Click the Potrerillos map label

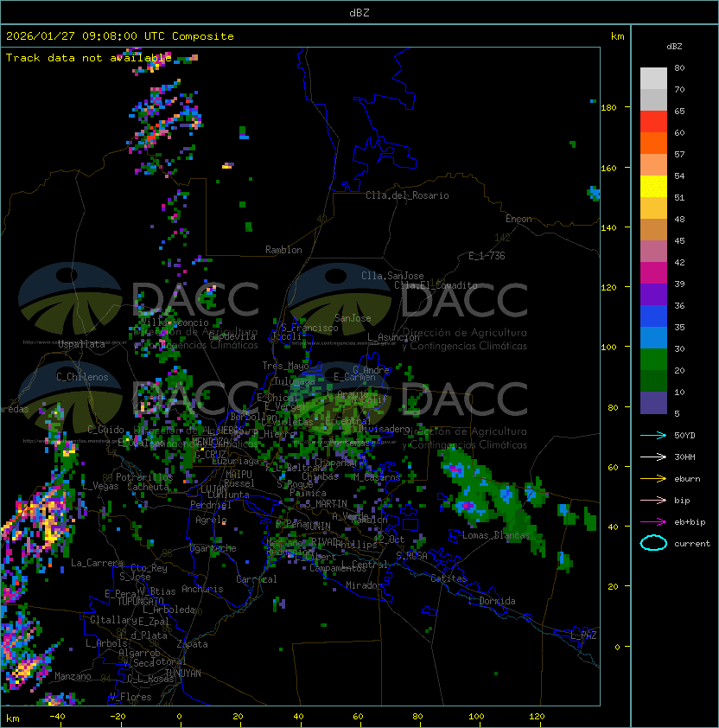[144, 477]
